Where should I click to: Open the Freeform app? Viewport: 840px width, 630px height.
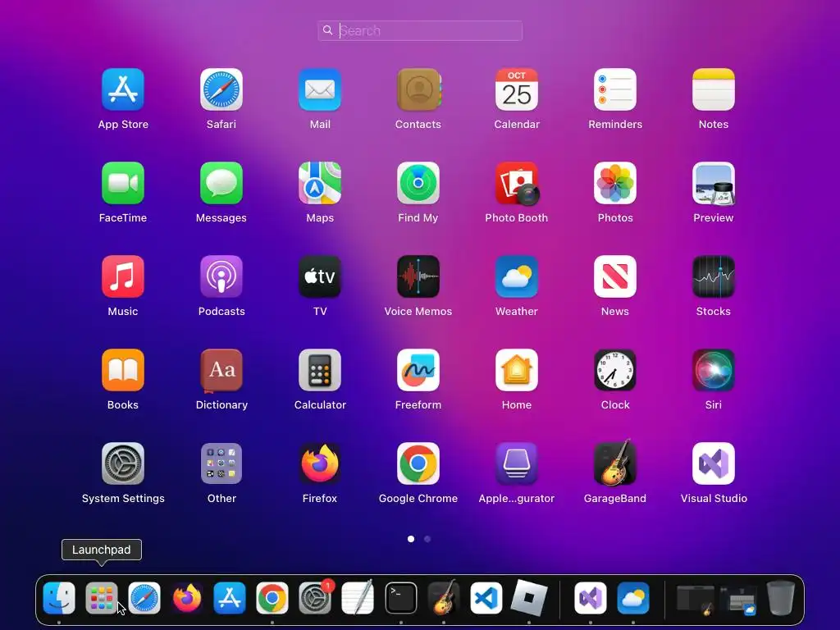point(418,370)
